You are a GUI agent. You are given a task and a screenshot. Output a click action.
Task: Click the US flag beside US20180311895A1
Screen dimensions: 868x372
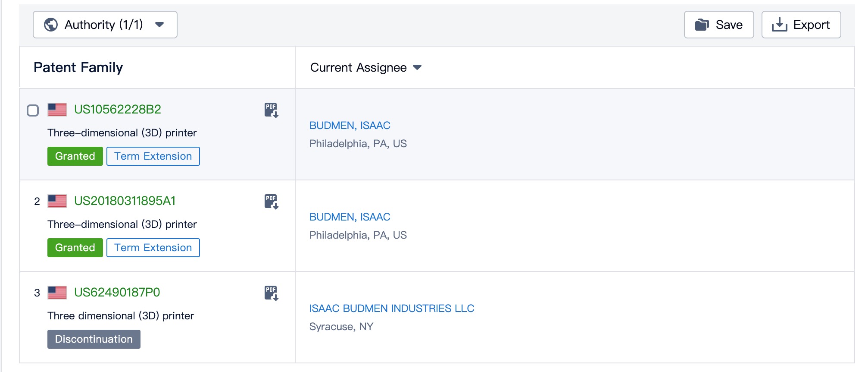pos(57,201)
